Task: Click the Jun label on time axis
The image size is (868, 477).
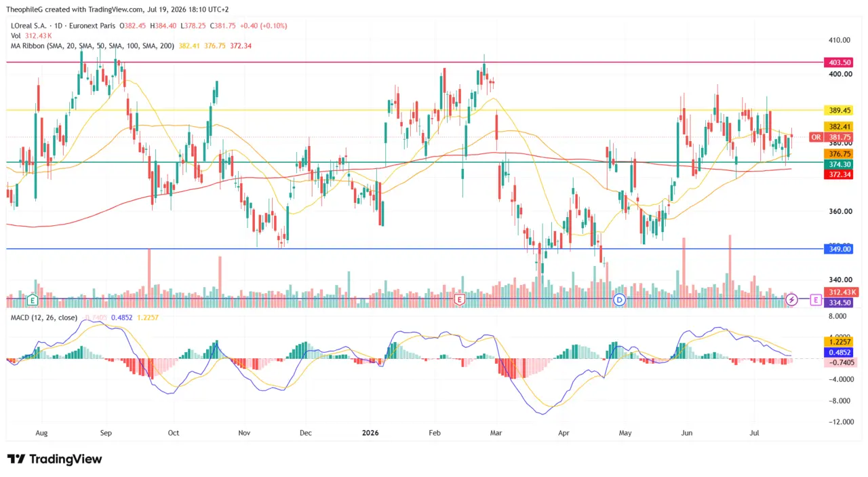Action: pyautogui.click(x=687, y=432)
